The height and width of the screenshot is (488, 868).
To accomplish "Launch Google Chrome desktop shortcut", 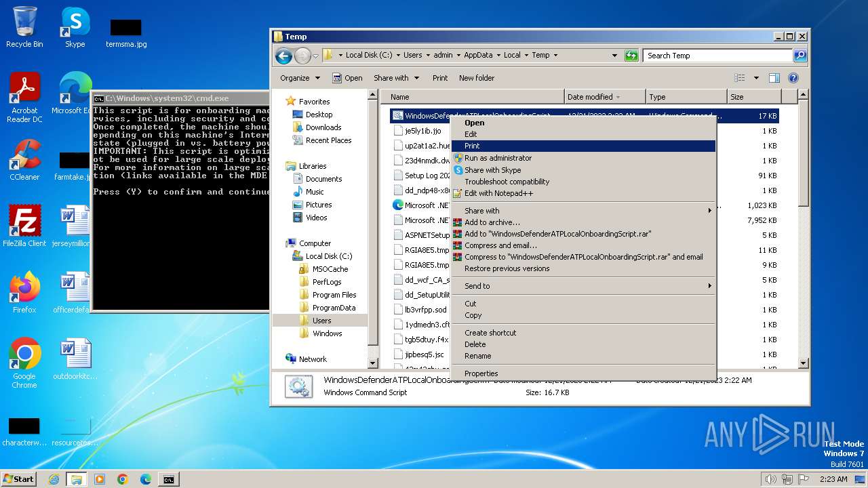I will (24, 363).
